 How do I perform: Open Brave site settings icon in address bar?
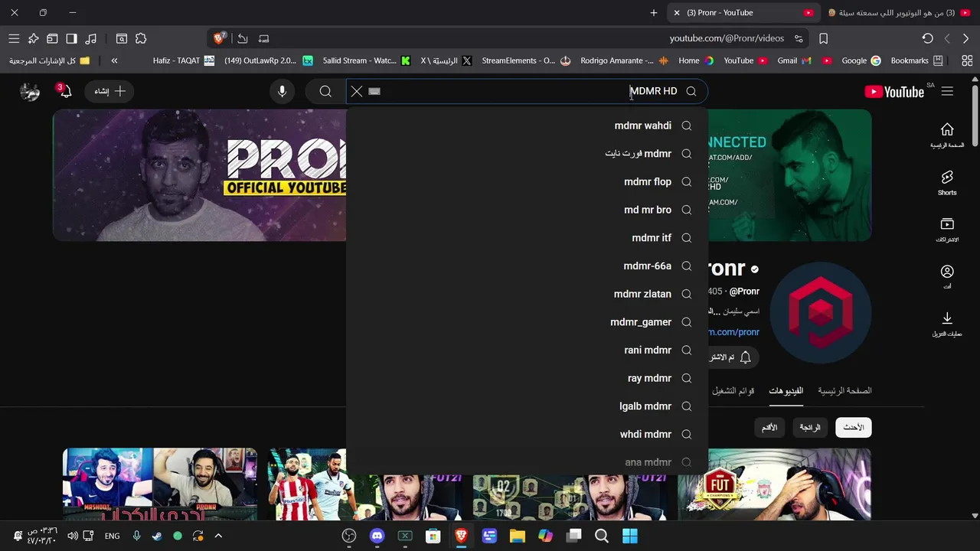click(799, 38)
